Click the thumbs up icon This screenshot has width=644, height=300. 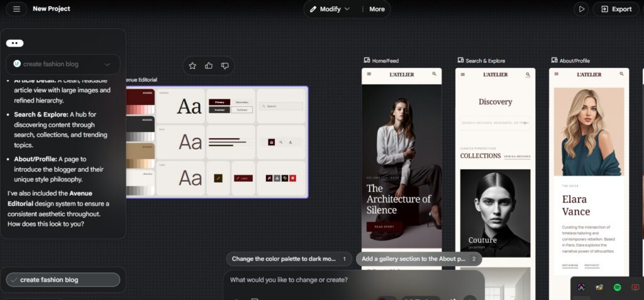[x=209, y=65]
